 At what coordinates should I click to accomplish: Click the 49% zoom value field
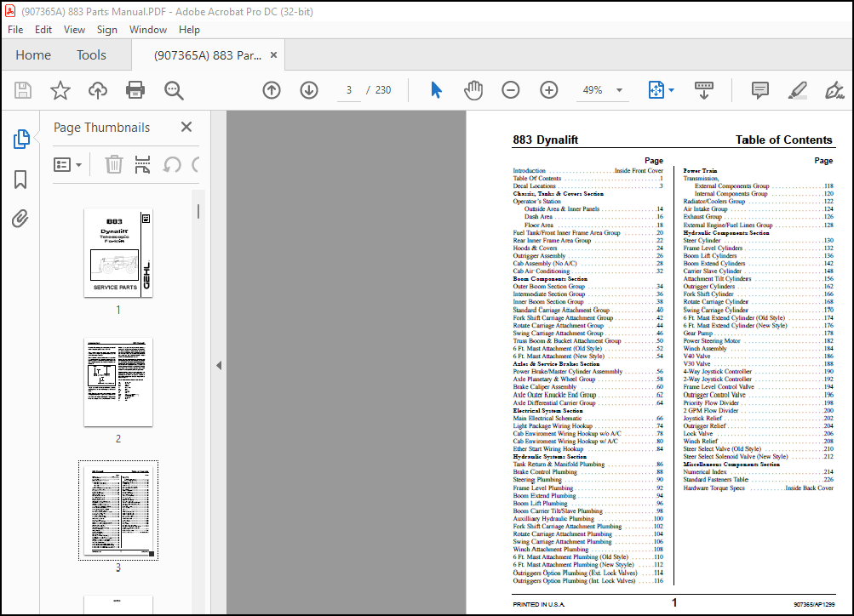coord(593,90)
